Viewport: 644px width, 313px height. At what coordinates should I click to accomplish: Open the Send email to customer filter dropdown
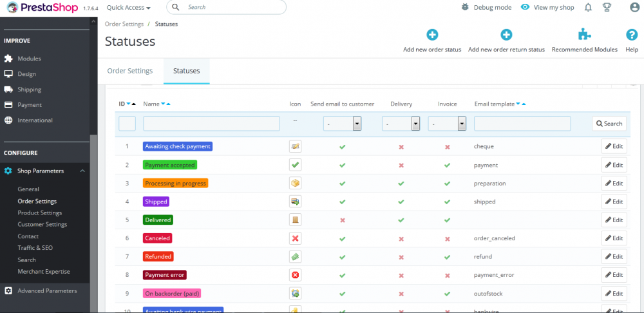342,124
